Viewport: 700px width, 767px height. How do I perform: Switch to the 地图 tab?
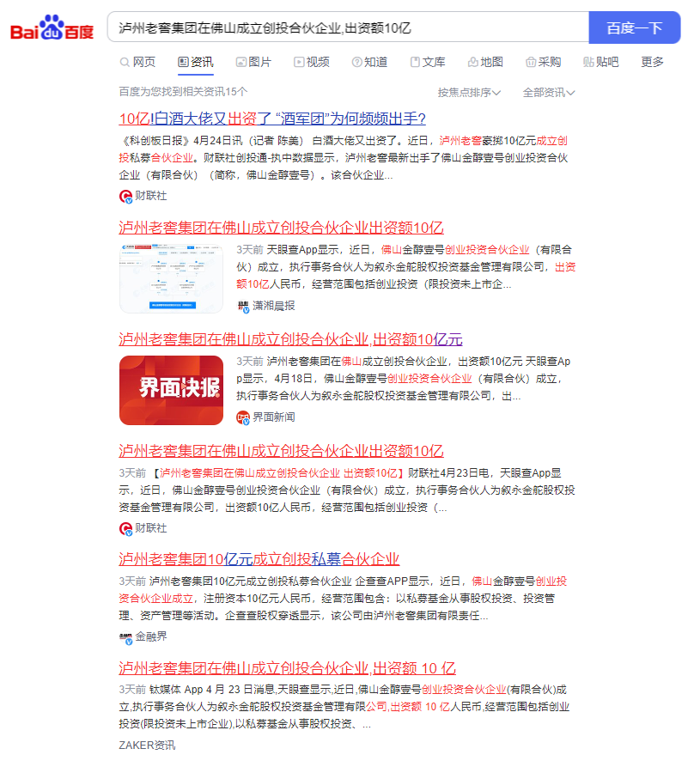(x=485, y=62)
